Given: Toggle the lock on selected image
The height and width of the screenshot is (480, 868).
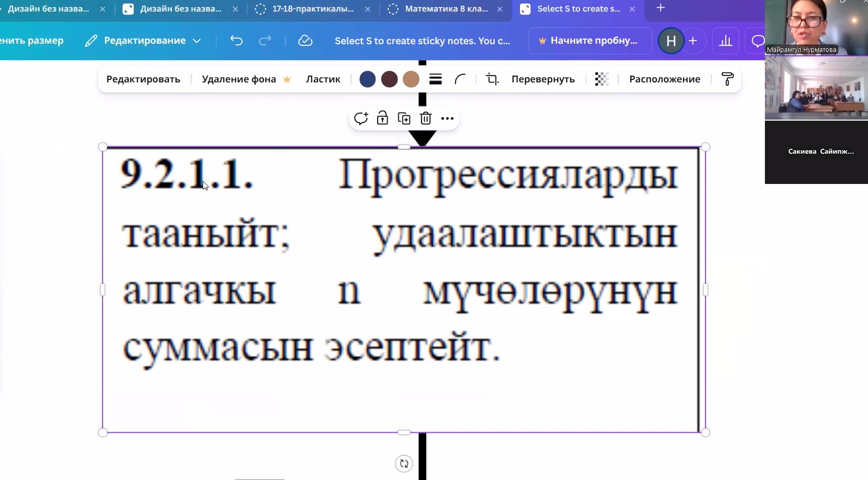Looking at the screenshot, I should pos(382,119).
